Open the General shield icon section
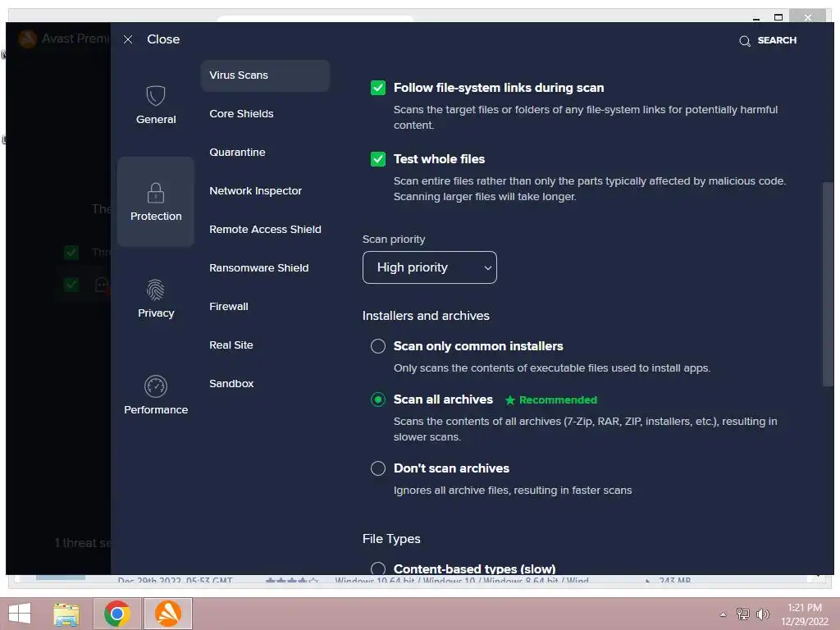This screenshot has height=630, width=840. pos(156,96)
